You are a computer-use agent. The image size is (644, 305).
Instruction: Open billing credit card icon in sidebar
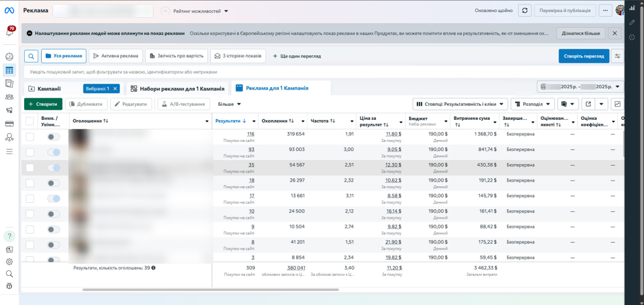click(9, 124)
